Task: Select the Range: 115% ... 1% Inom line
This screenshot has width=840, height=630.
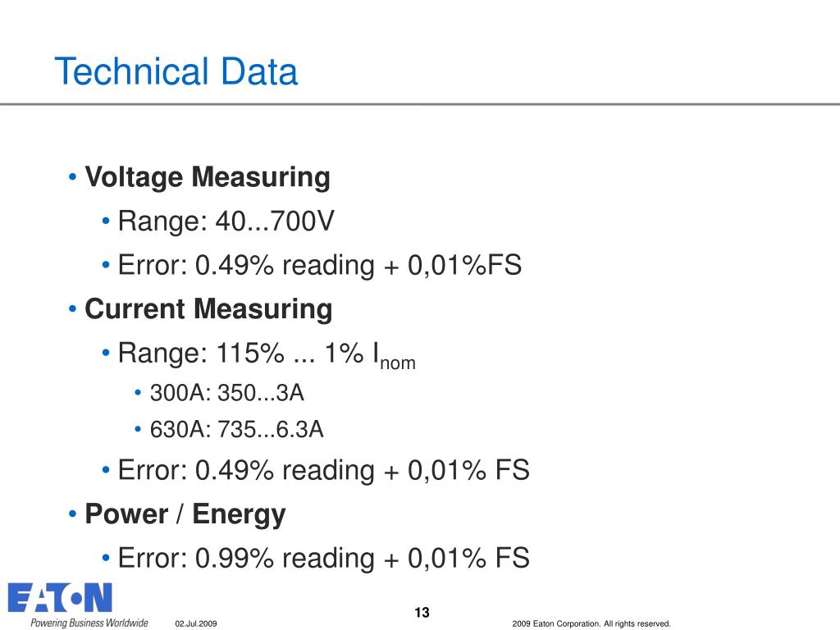Action: tap(267, 354)
